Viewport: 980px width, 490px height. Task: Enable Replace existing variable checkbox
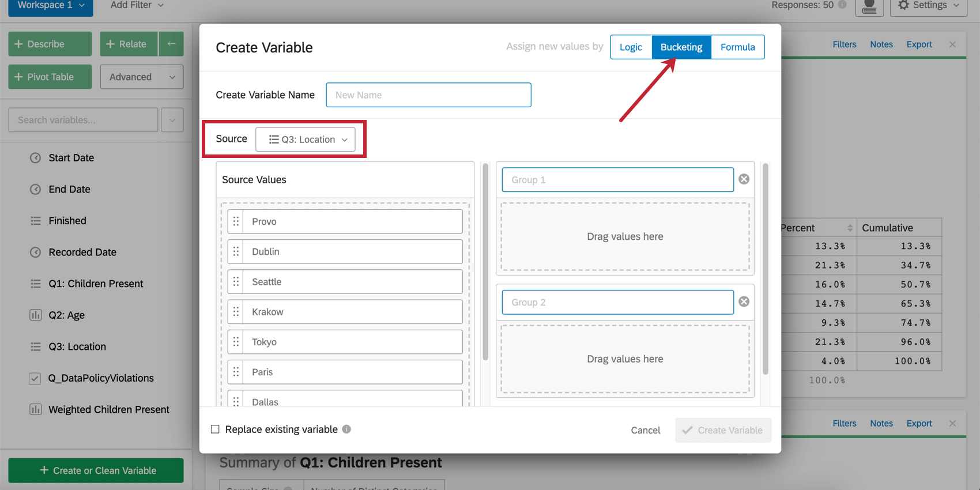point(215,429)
